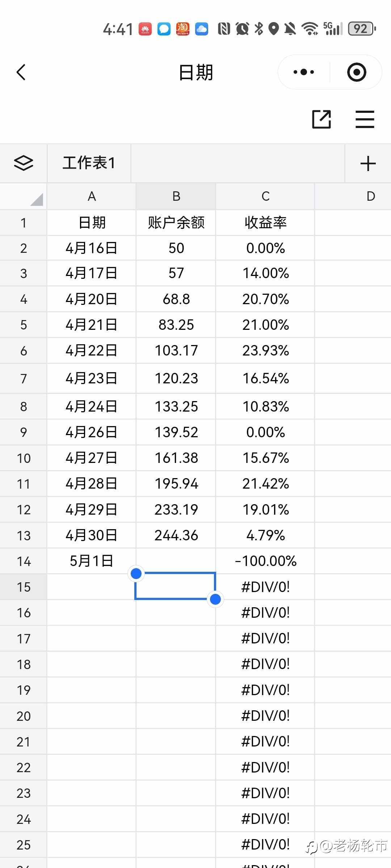Viewport: 391px width, 868px height.
Task: Select the 23.93% return cell
Action: pyautogui.click(x=265, y=350)
